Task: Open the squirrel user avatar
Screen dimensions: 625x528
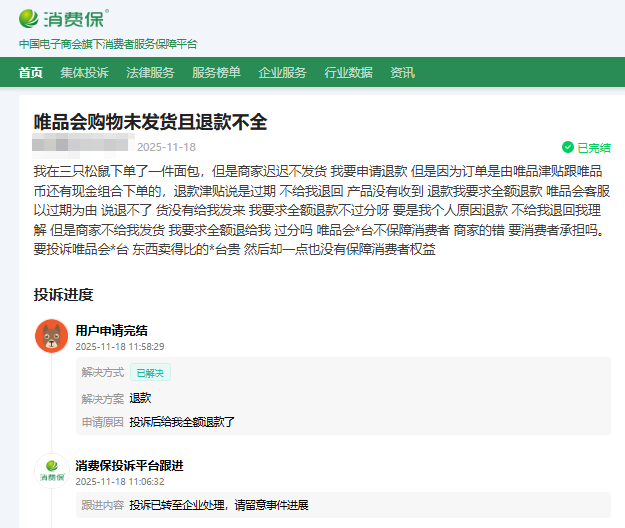Action: click(x=51, y=336)
